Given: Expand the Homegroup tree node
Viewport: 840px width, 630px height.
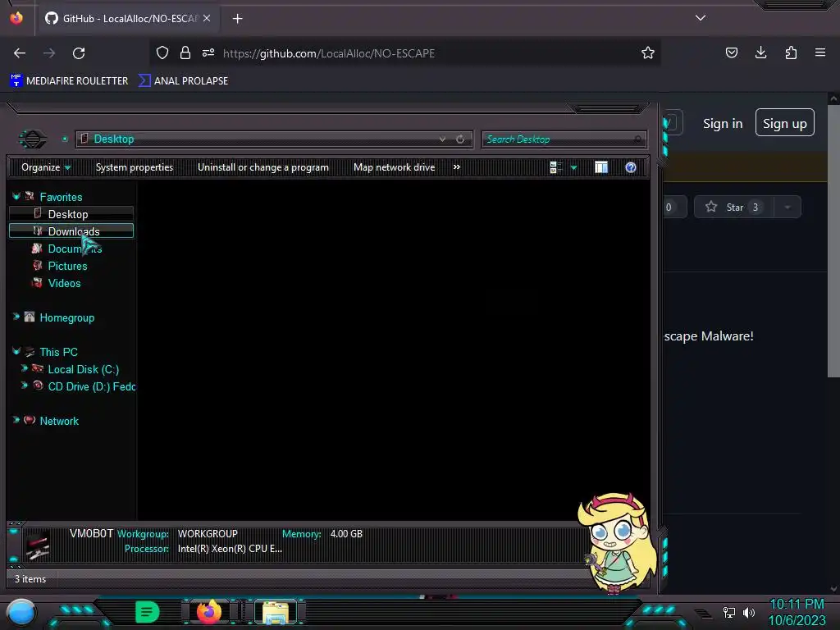Looking at the screenshot, I should pyautogui.click(x=16, y=317).
